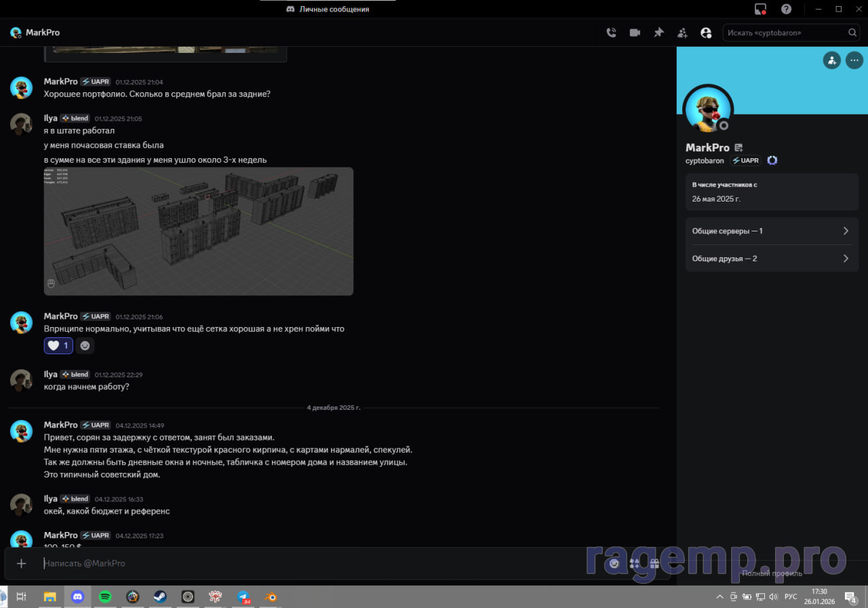This screenshot has width=868, height=608.
Task: Start a voice call with MarkPro
Action: pyautogui.click(x=611, y=33)
